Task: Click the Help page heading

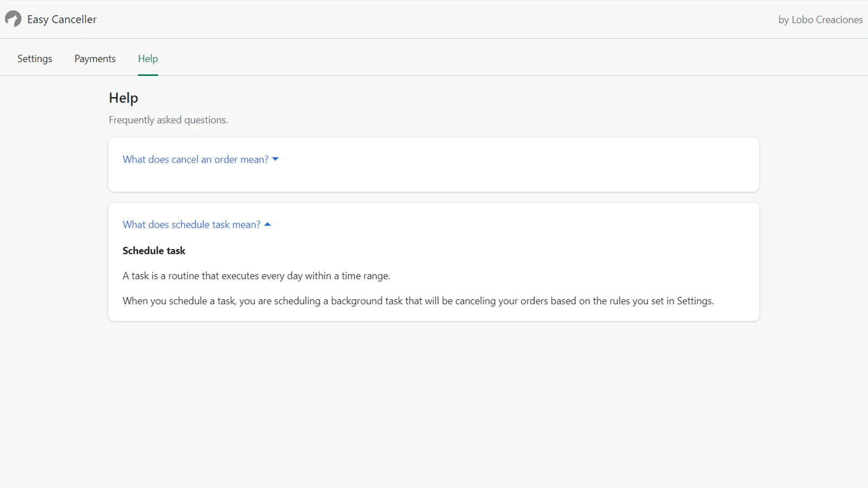Action: coord(123,98)
